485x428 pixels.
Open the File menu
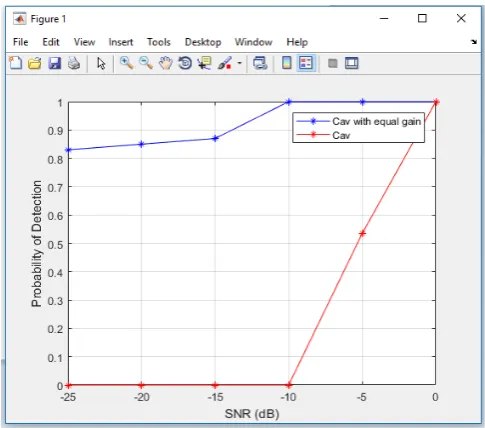(x=21, y=42)
